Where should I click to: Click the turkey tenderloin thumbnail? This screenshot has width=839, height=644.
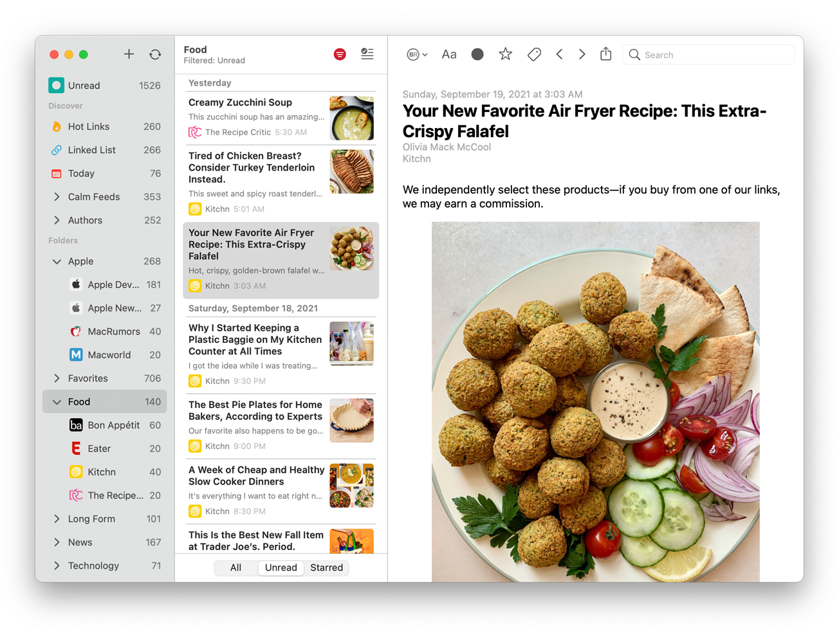pos(352,172)
